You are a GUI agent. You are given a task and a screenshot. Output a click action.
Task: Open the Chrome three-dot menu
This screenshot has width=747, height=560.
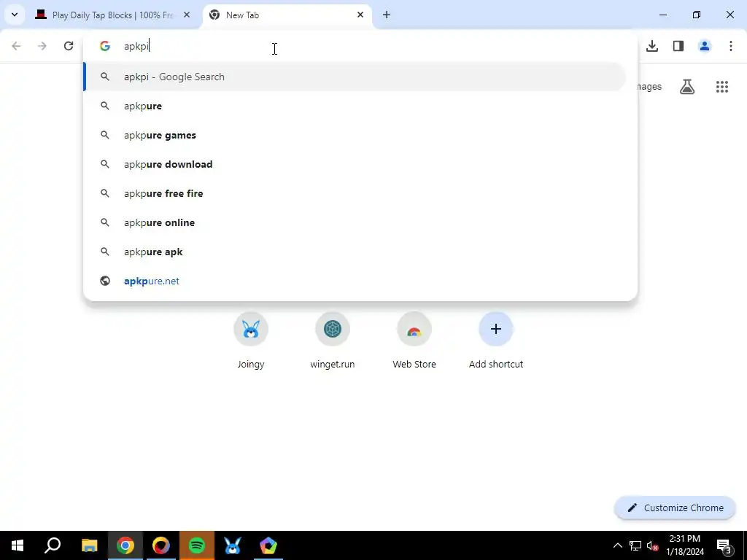coord(731,46)
